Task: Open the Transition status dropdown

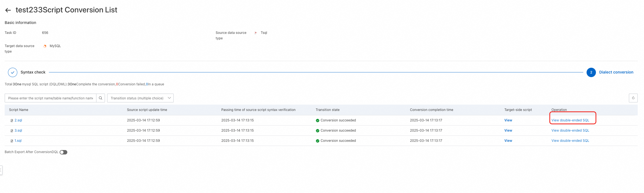Action: click(140, 98)
